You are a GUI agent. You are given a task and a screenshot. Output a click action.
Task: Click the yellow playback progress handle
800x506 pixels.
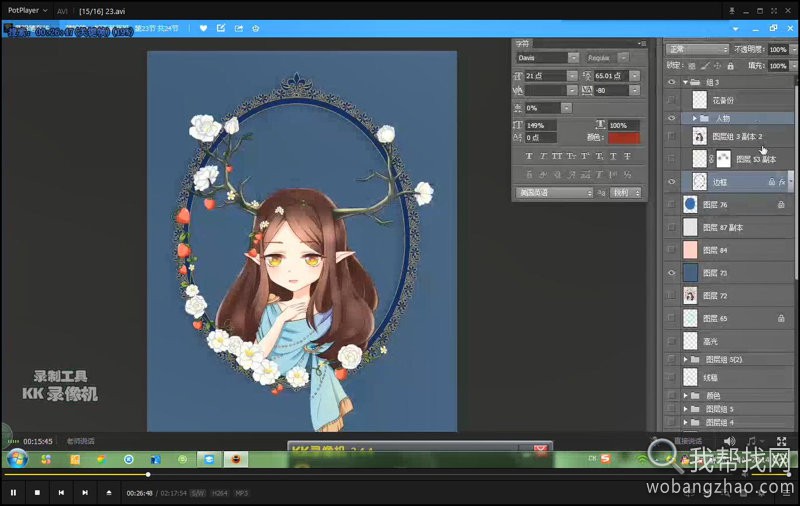click(x=148, y=474)
